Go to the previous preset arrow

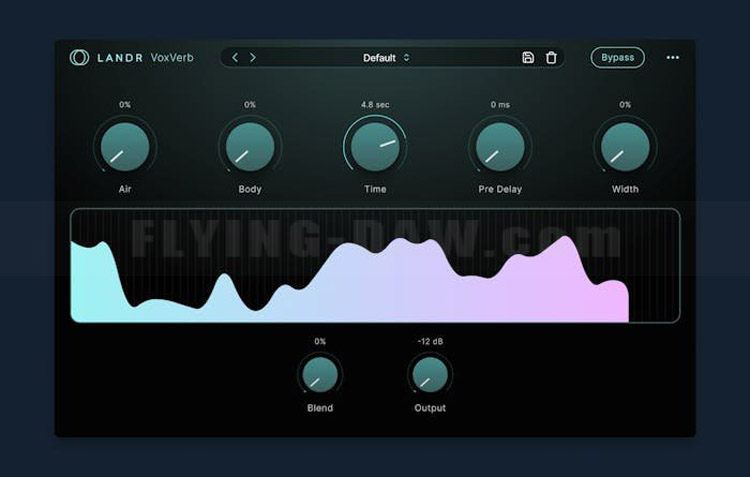pyautogui.click(x=235, y=57)
